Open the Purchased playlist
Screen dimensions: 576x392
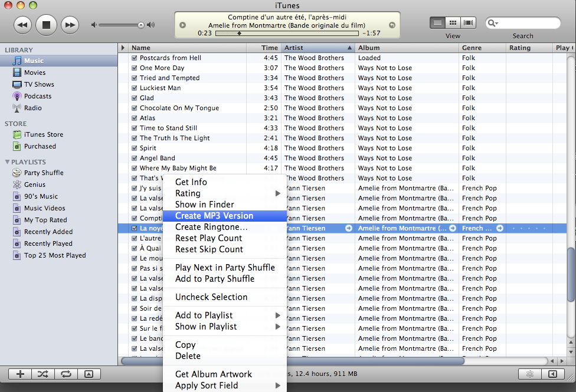pos(59,146)
